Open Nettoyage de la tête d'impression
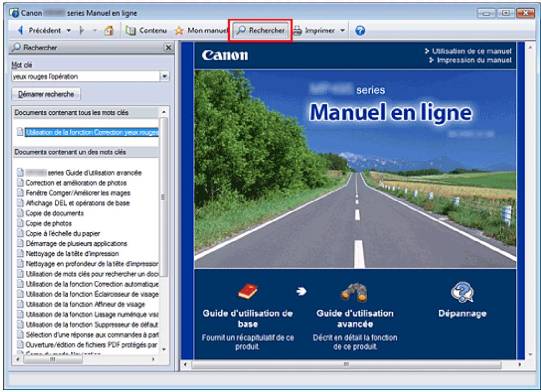541x392 pixels. 72,254
